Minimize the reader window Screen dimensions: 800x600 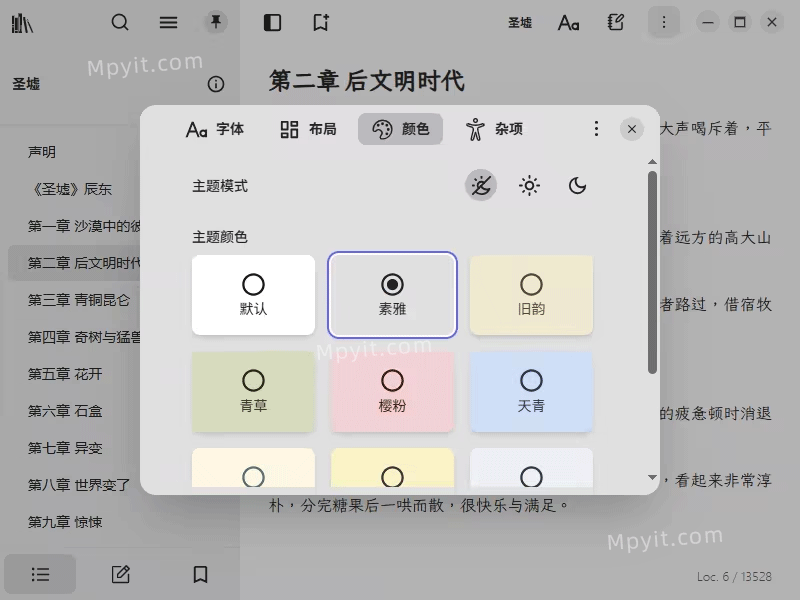(708, 22)
